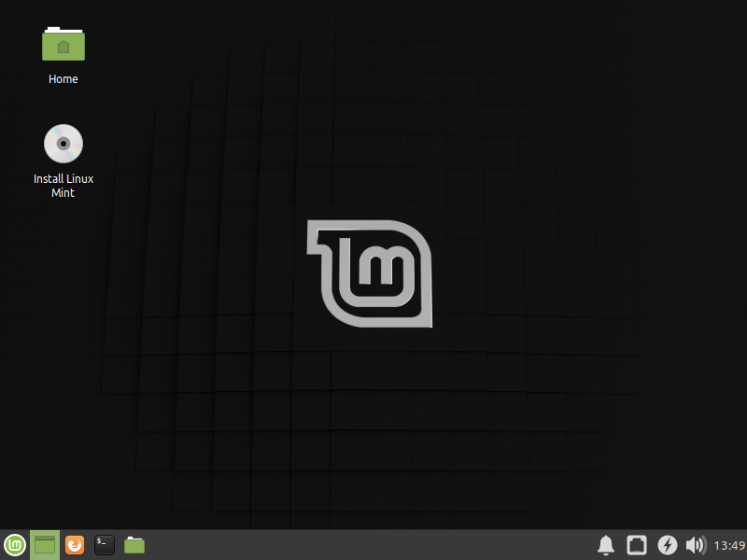Open the Nemo file manager from the panel
This screenshot has width=747, height=560.
point(134,544)
